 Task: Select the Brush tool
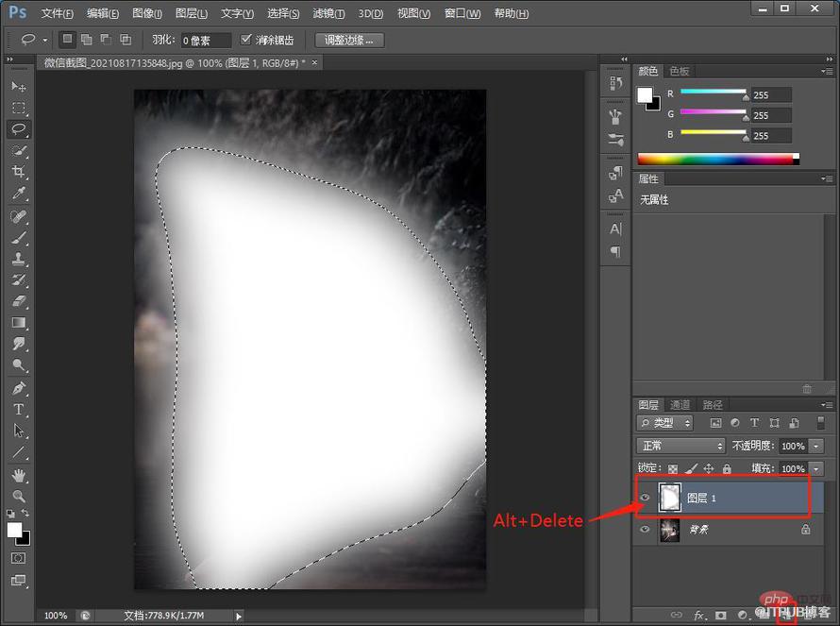click(x=19, y=238)
